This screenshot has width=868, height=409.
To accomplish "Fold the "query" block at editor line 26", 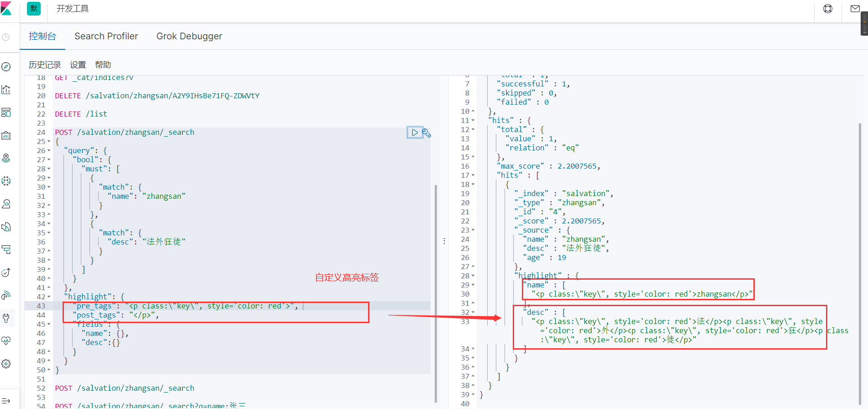I will [49, 151].
